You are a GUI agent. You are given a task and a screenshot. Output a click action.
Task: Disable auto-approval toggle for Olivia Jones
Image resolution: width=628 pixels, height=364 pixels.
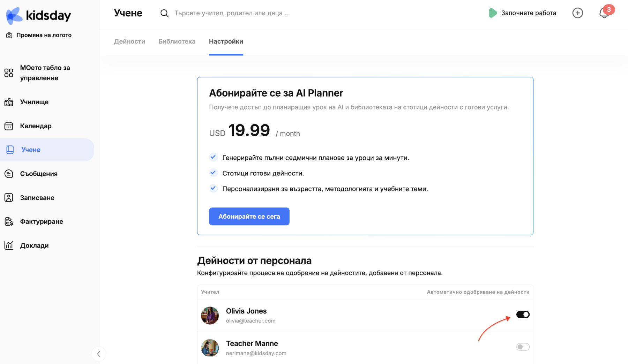coord(523,314)
